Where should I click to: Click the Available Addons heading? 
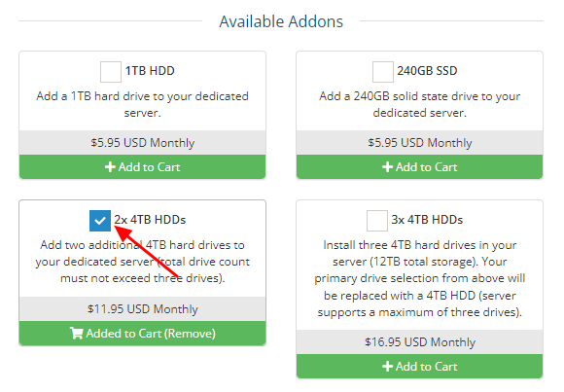281,21
